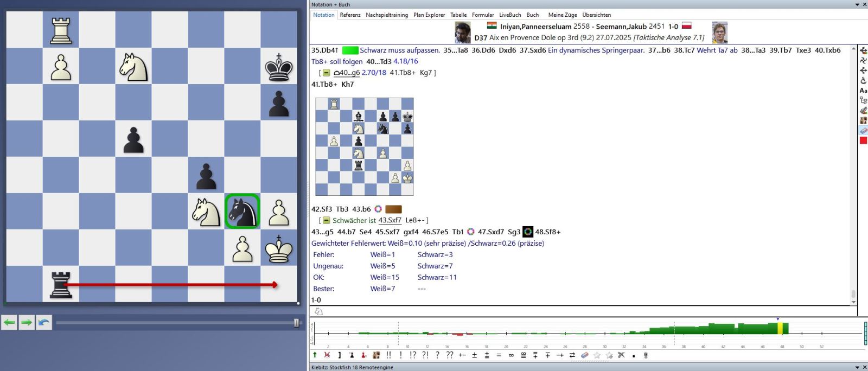The width and height of the screenshot is (868, 371).
Task: Click the red delete variation icon
Action: click(327, 355)
